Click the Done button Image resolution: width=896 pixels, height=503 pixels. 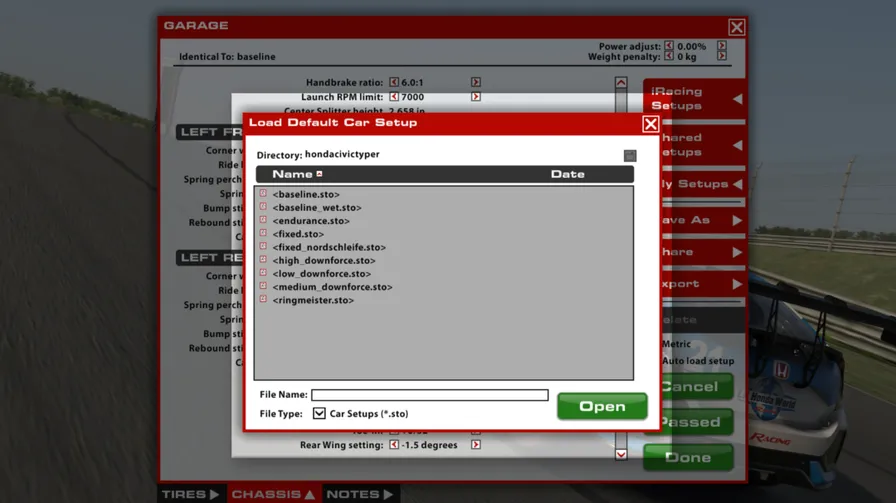click(x=688, y=458)
